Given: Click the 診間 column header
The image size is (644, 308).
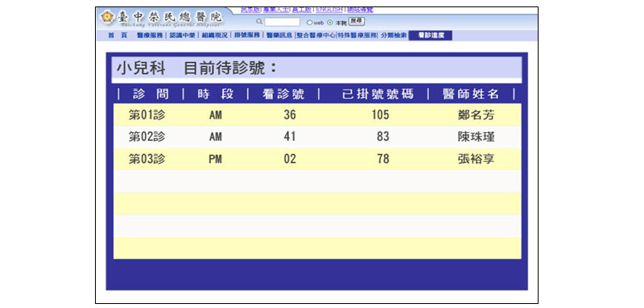Looking at the screenshot, I should 151,94.
